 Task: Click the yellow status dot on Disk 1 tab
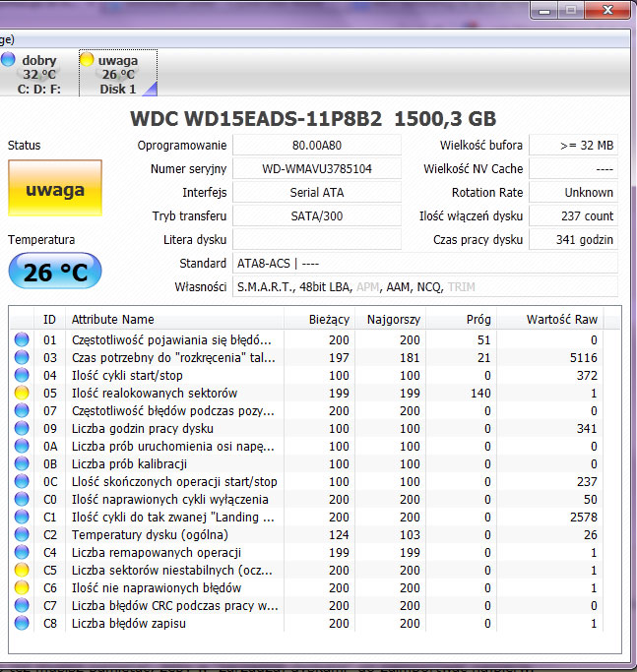pos(87,59)
